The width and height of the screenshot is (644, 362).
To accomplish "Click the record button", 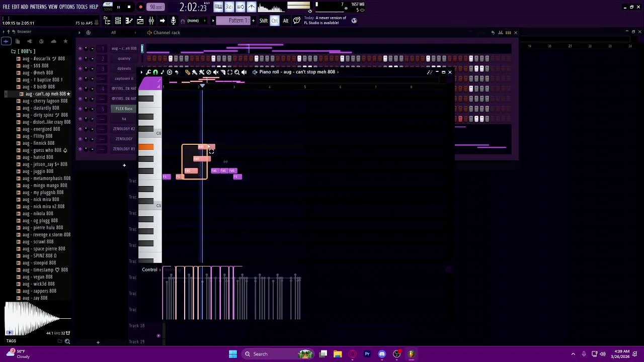I will pos(140,7).
